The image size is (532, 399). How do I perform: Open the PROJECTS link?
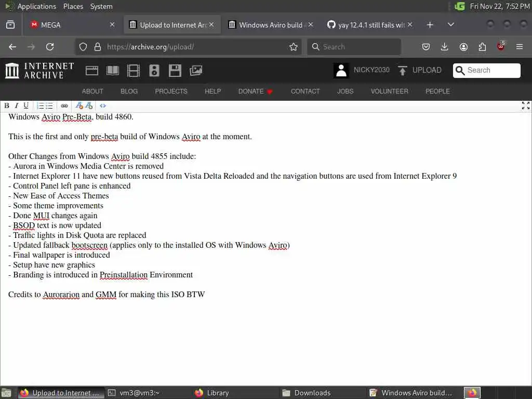coord(171,91)
